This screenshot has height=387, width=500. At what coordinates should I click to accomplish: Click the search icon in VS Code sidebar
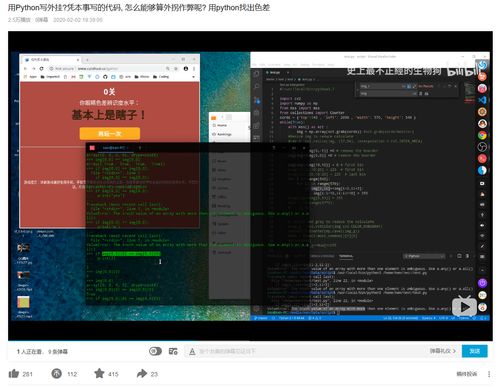pyautogui.click(x=257, y=87)
